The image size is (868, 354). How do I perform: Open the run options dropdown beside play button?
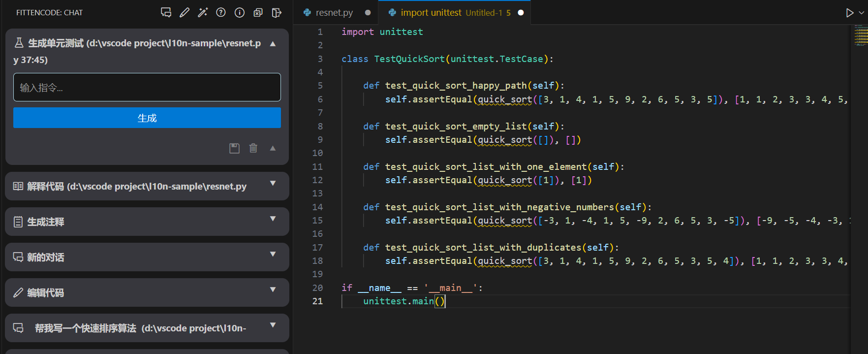[861, 13]
